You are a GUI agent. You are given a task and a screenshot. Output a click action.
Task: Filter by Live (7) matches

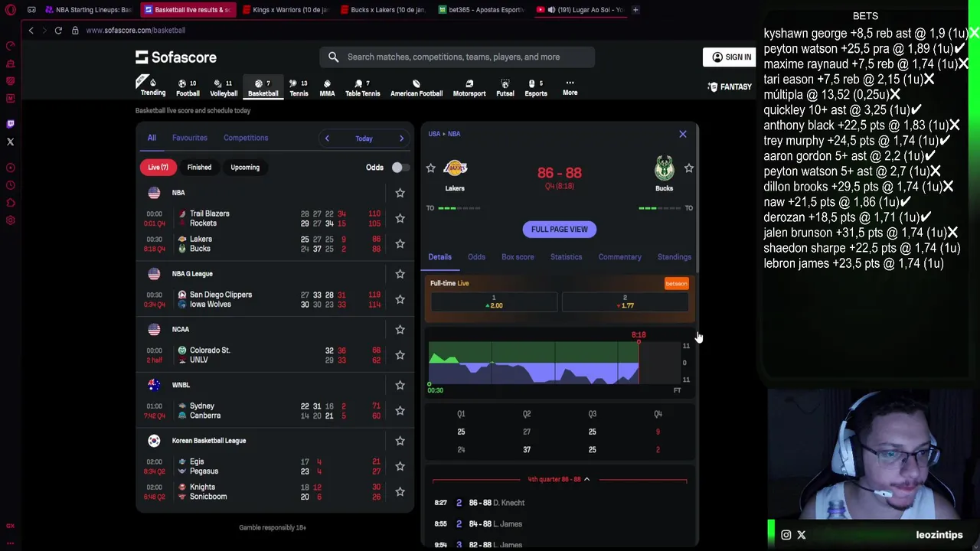(158, 167)
